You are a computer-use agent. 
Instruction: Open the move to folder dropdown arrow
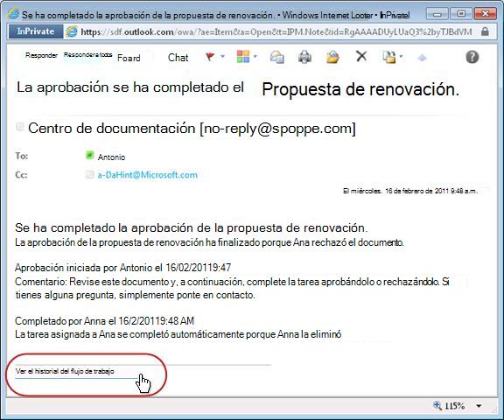tap(401, 57)
